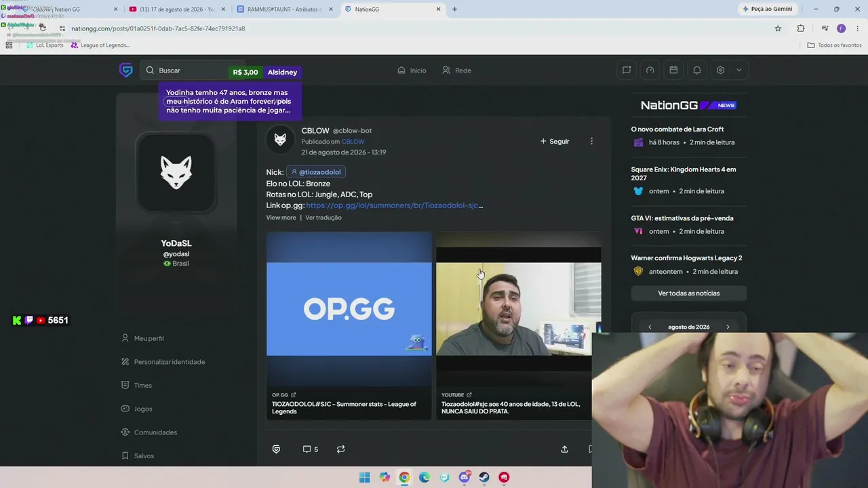The height and width of the screenshot is (488, 868).
Task: Switch to the RAMMUS#TAUNT browser tab
Action: pos(284,9)
